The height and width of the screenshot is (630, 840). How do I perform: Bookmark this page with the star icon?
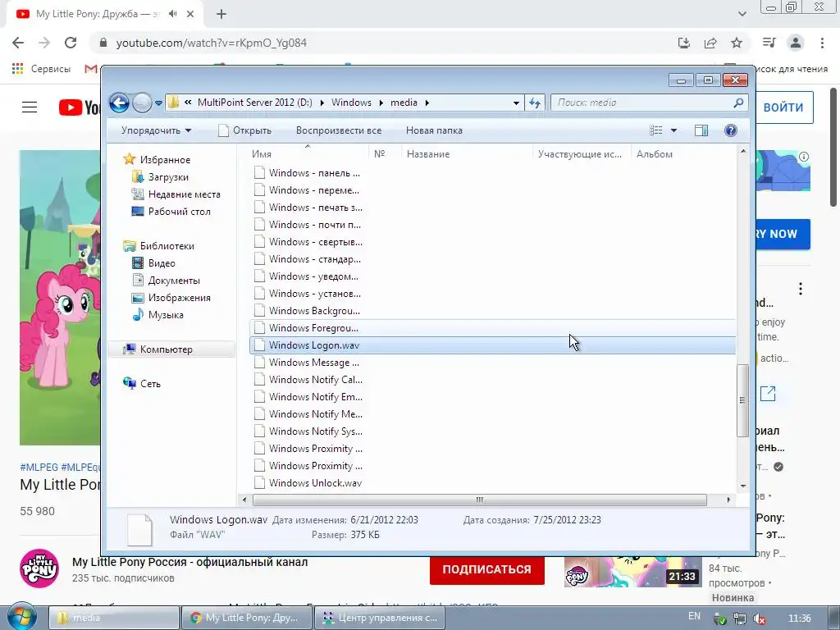click(x=737, y=43)
